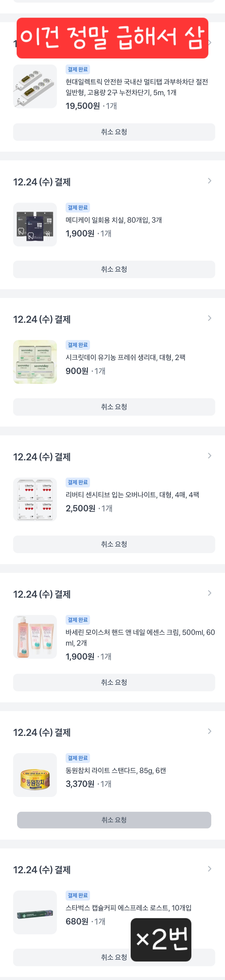Tap highlighted 취소 요청 under 동원참치

pos(114,820)
